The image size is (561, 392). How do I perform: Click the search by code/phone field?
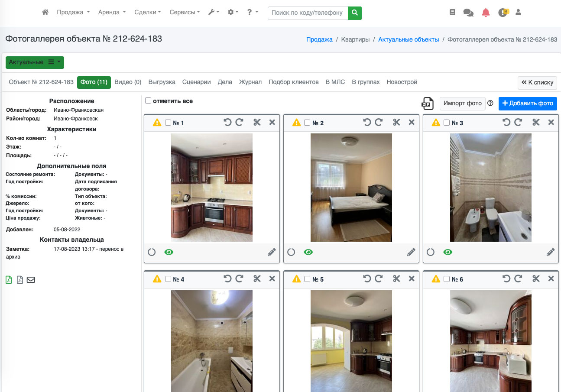(x=308, y=13)
